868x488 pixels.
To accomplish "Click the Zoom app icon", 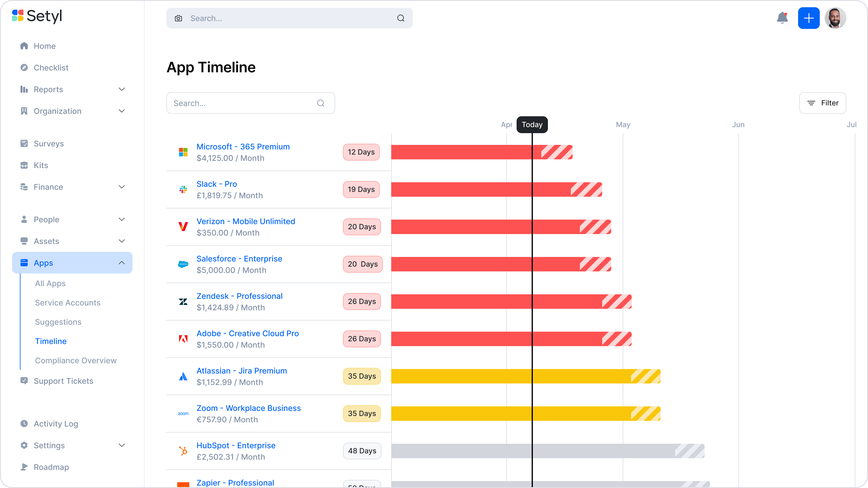I will coord(183,413).
